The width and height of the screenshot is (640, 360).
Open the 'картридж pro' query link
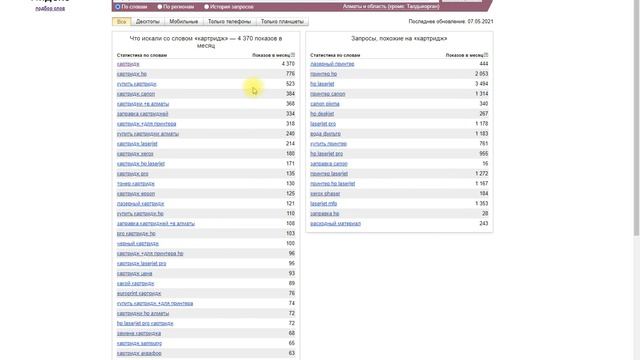[133, 174]
